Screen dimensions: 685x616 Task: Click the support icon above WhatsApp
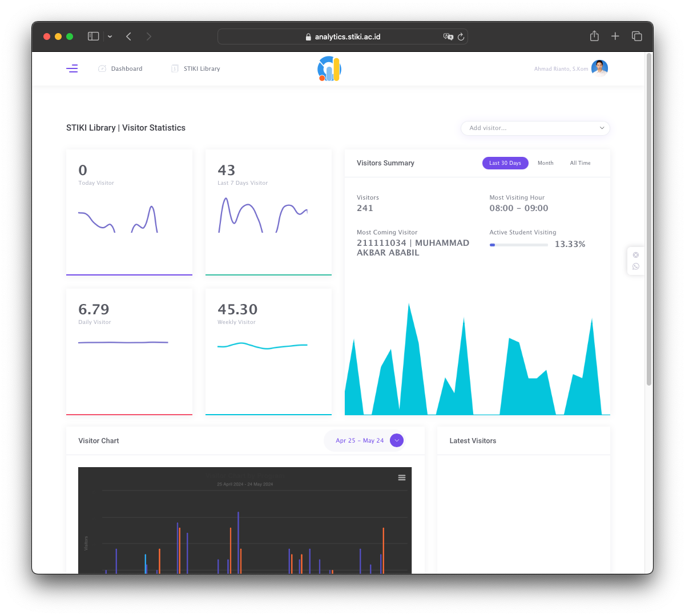[636, 255]
